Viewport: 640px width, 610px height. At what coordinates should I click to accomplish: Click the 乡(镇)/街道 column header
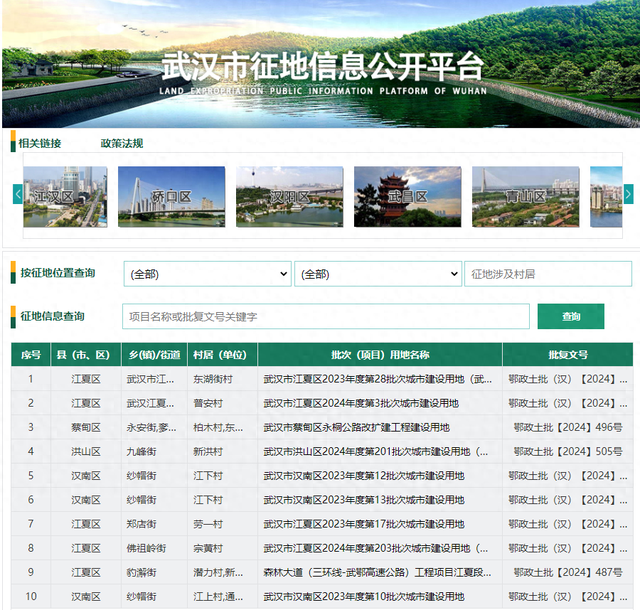tap(154, 355)
